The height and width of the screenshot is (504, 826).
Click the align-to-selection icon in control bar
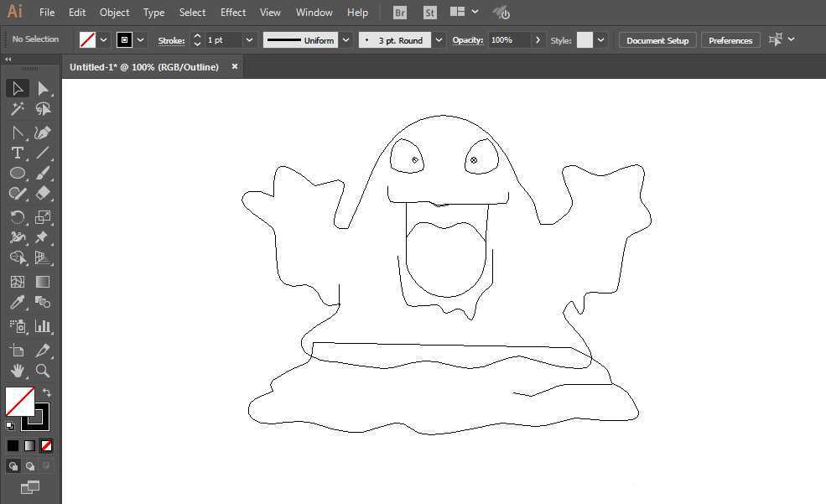776,39
